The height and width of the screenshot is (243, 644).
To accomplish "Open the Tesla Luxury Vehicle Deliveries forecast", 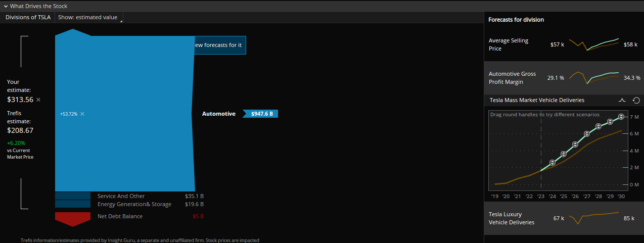I will coord(564,218).
